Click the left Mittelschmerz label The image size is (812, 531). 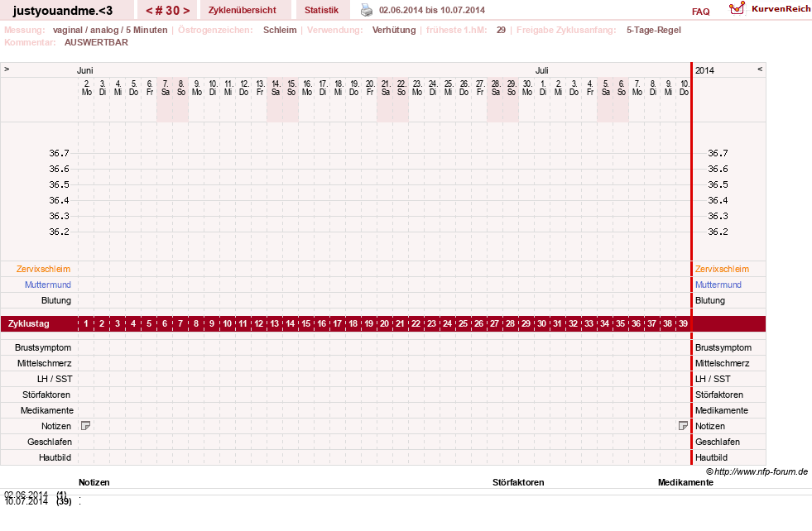tap(45, 363)
